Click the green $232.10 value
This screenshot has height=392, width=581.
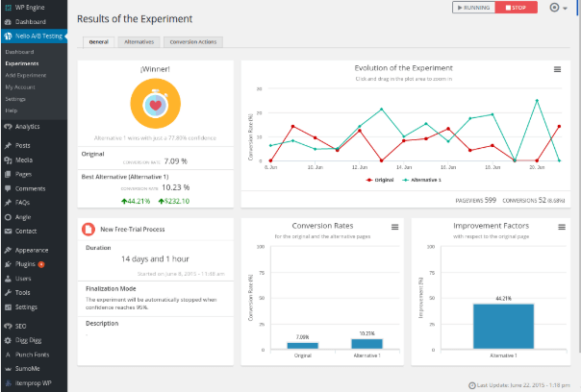pyautogui.click(x=174, y=202)
